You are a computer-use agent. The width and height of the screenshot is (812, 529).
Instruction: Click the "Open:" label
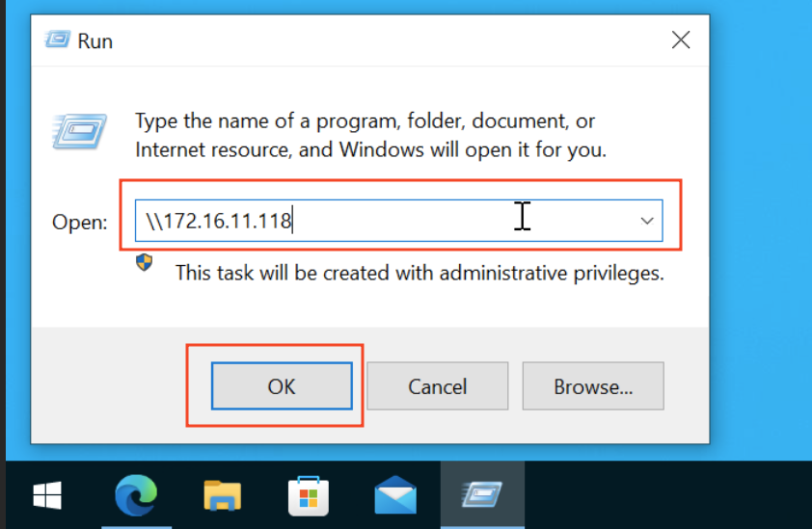(79, 222)
